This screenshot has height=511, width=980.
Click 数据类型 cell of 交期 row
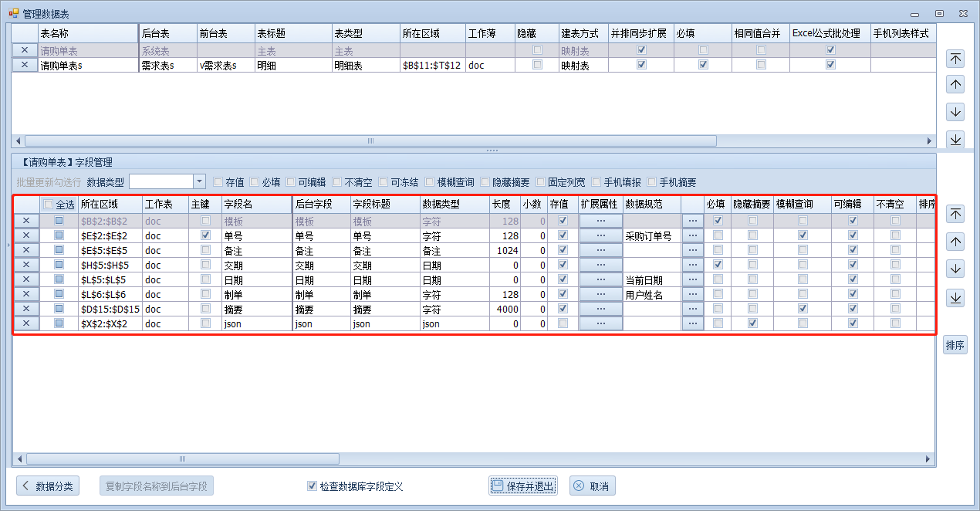pos(454,266)
